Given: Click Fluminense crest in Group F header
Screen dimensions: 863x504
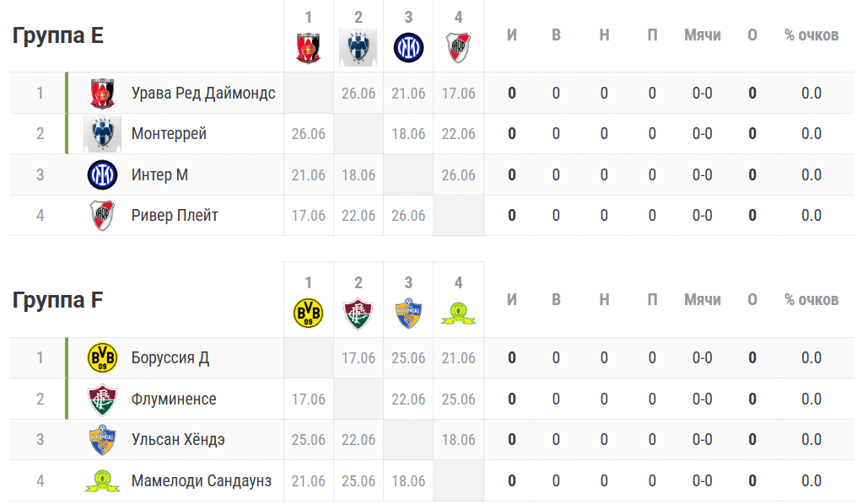Looking at the screenshot, I should [x=359, y=314].
